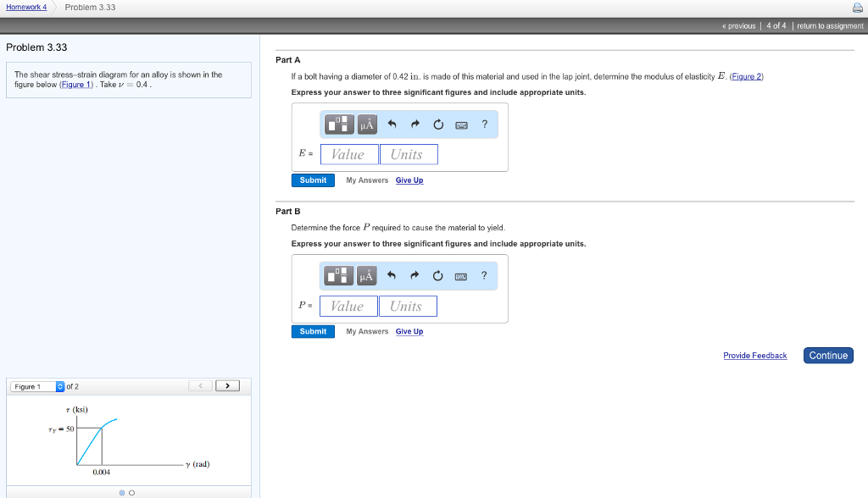The width and height of the screenshot is (868, 498).
Task: Open units symbols menu in Part A
Action: [367, 125]
